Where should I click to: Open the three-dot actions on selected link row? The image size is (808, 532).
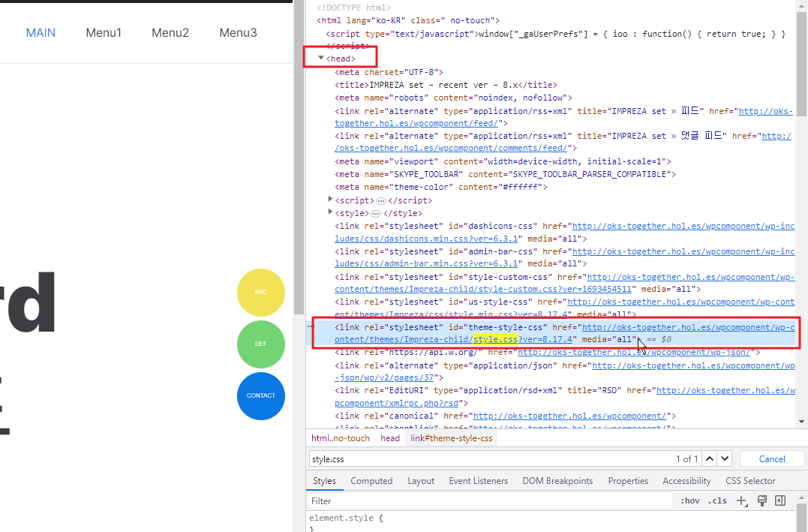311,326
